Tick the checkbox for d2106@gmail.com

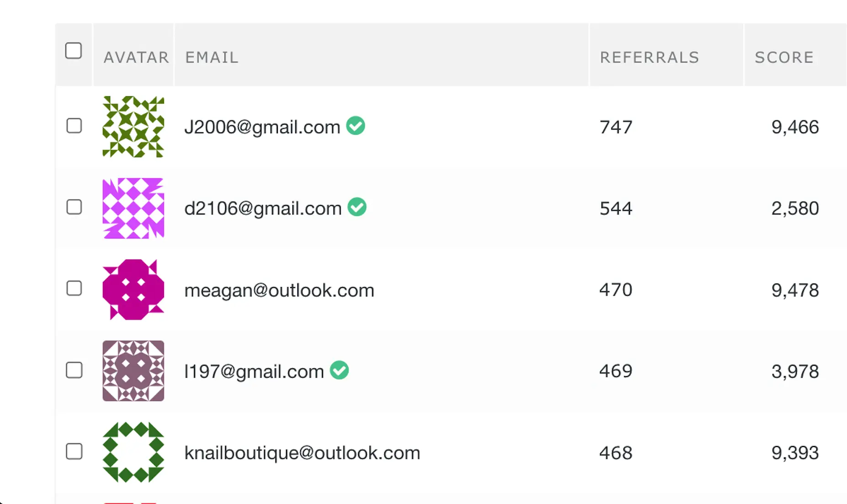tap(74, 207)
